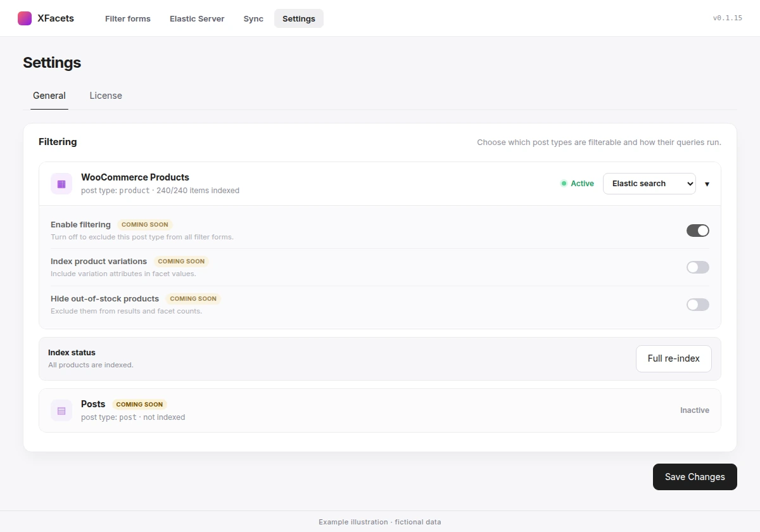The width and height of the screenshot is (760, 532).
Task: Click 'All products are indexed.' text
Action: 91,365
